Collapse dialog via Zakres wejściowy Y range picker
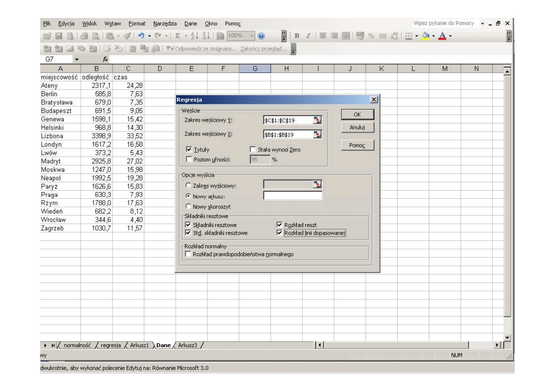This screenshot has width=555, height=392. (318, 120)
